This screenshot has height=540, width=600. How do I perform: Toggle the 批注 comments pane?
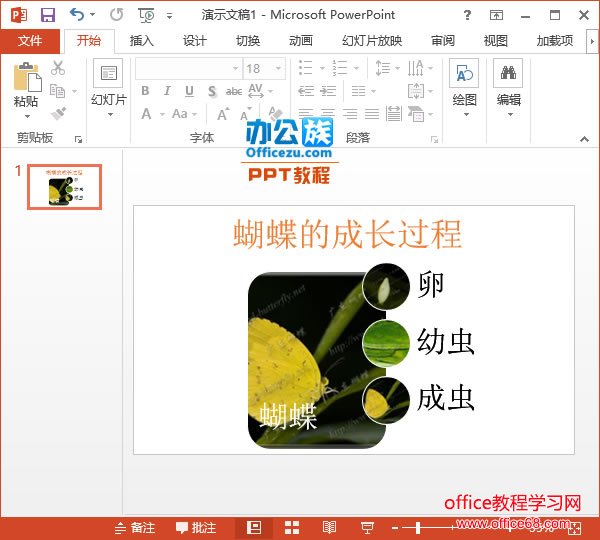click(x=196, y=528)
